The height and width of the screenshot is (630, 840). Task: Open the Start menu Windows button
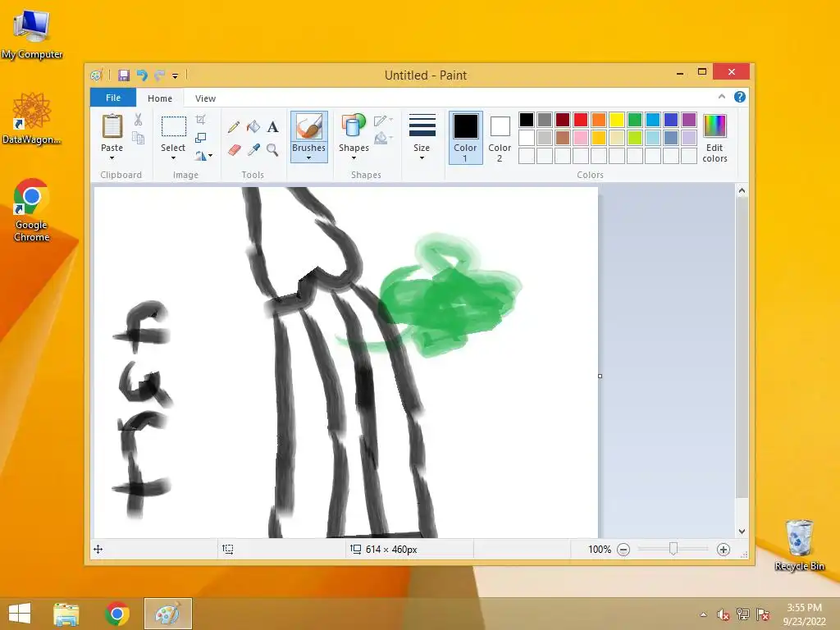(20, 614)
